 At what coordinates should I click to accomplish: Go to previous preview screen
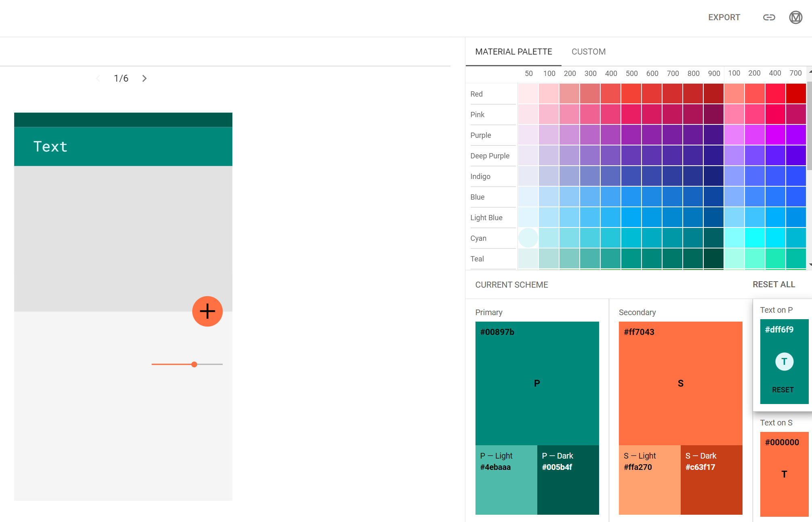coord(98,78)
